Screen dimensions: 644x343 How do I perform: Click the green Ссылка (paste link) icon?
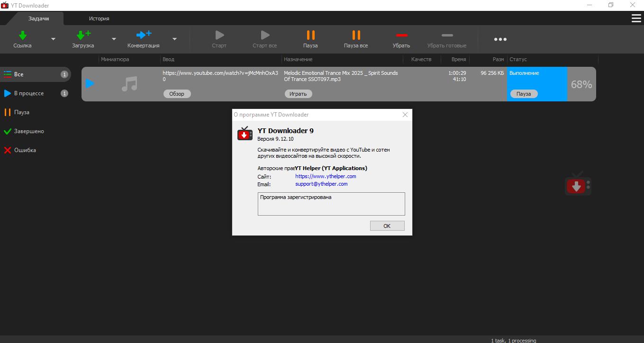22,36
